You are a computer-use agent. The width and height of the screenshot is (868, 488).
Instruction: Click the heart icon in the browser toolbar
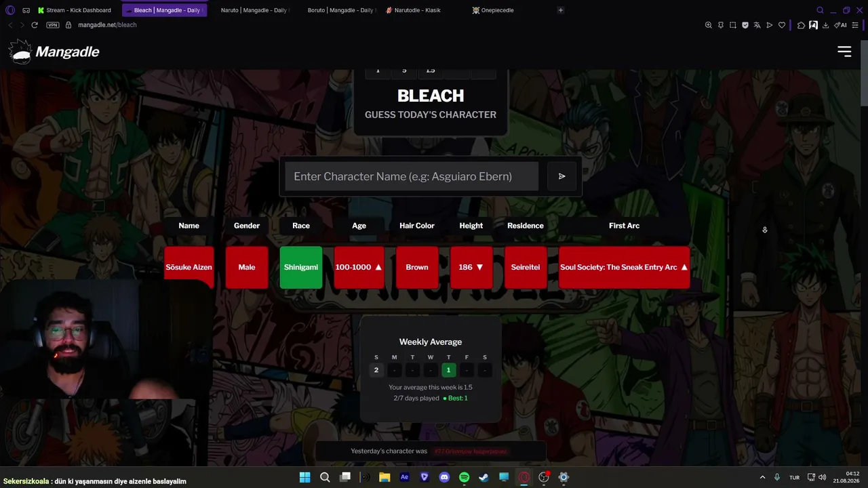pos(782,25)
